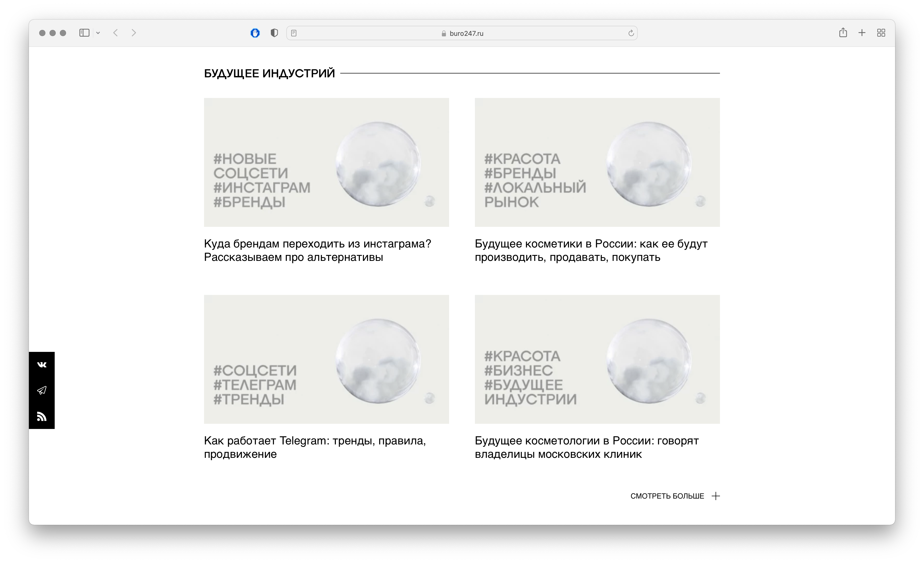This screenshot has height=563, width=924.
Task: Open the RSS feed icon
Action: click(x=42, y=416)
